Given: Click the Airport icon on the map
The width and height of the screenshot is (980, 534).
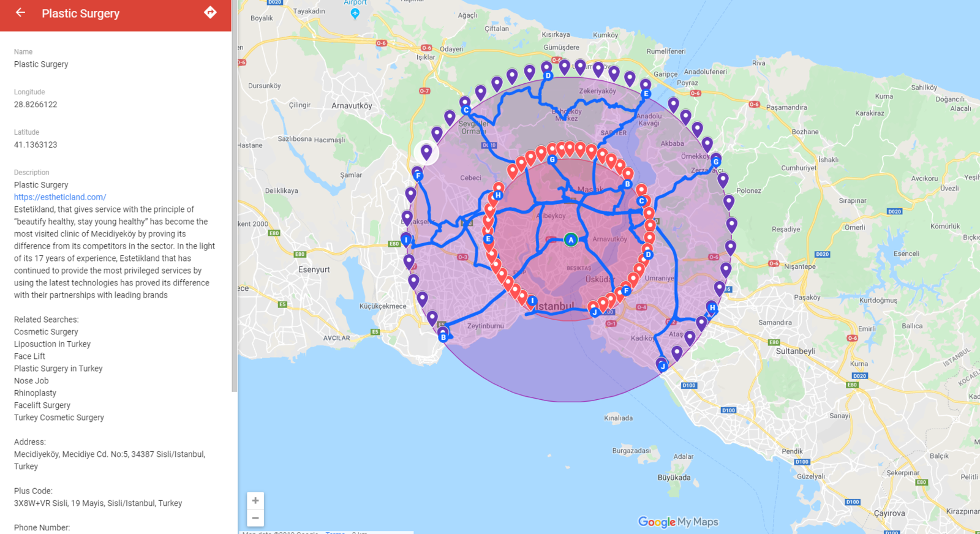Looking at the screenshot, I should (x=355, y=13).
